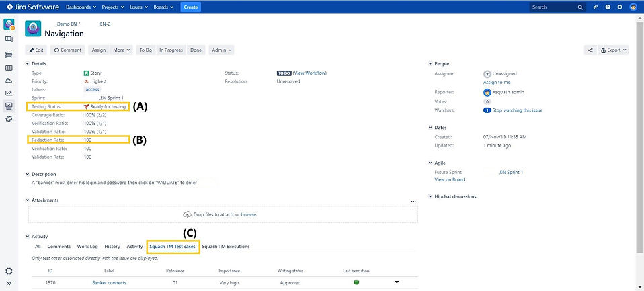Click the Xsquash admin reporter avatar
644x291 pixels.
click(x=487, y=92)
